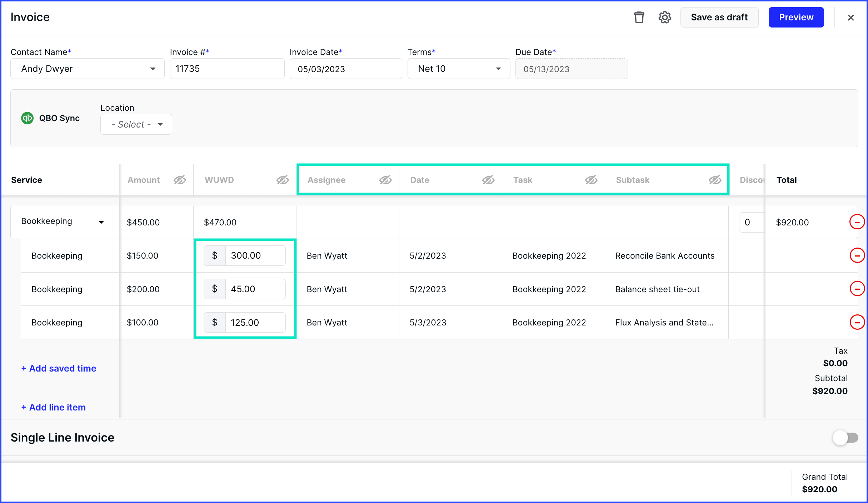The width and height of the screenshot is (868, 503).
Task: Click the trash delete invoice icon
Action: click(639, 17)
